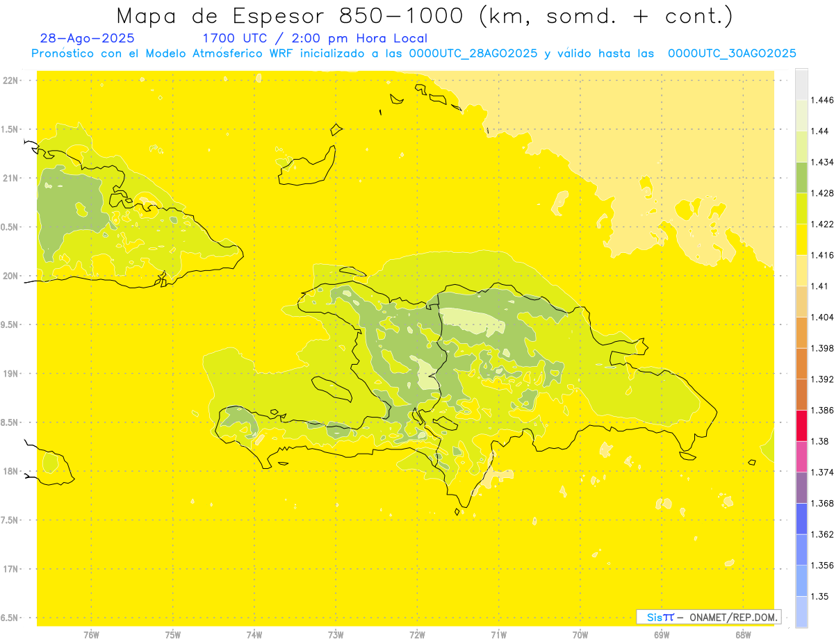Click the legend value 1.392
The height and width of the screenshot is (644, 834).
[x=822, y=379]
